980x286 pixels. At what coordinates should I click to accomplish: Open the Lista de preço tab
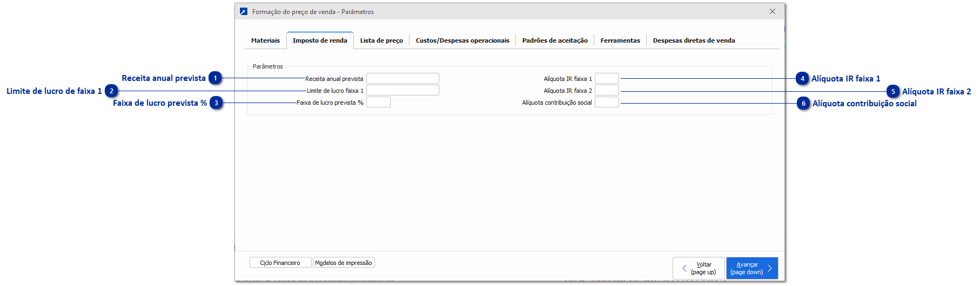(x=381, y=40)
